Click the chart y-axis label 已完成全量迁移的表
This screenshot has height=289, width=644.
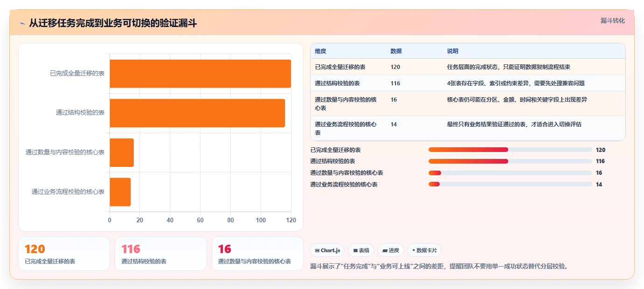coord(77,74)
